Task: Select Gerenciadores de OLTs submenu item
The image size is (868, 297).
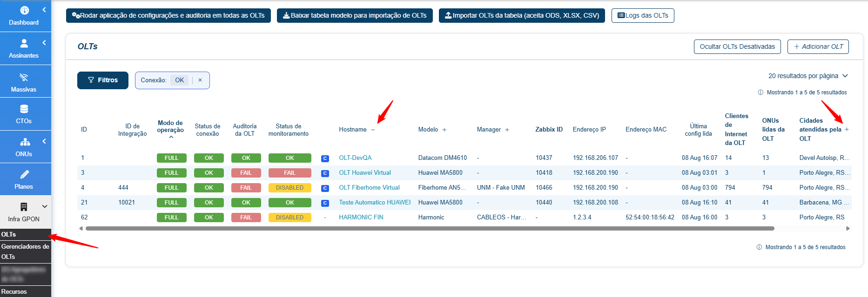Action: click(26, 251)
